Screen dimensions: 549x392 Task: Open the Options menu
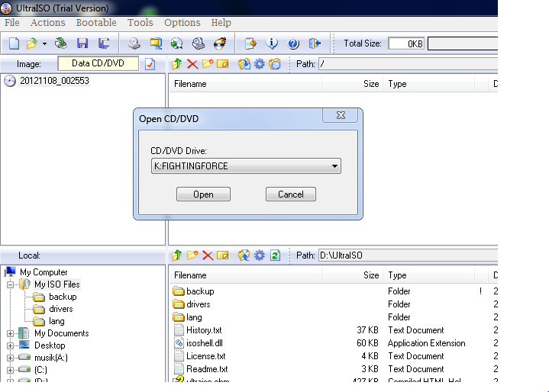tap(182, 23)
